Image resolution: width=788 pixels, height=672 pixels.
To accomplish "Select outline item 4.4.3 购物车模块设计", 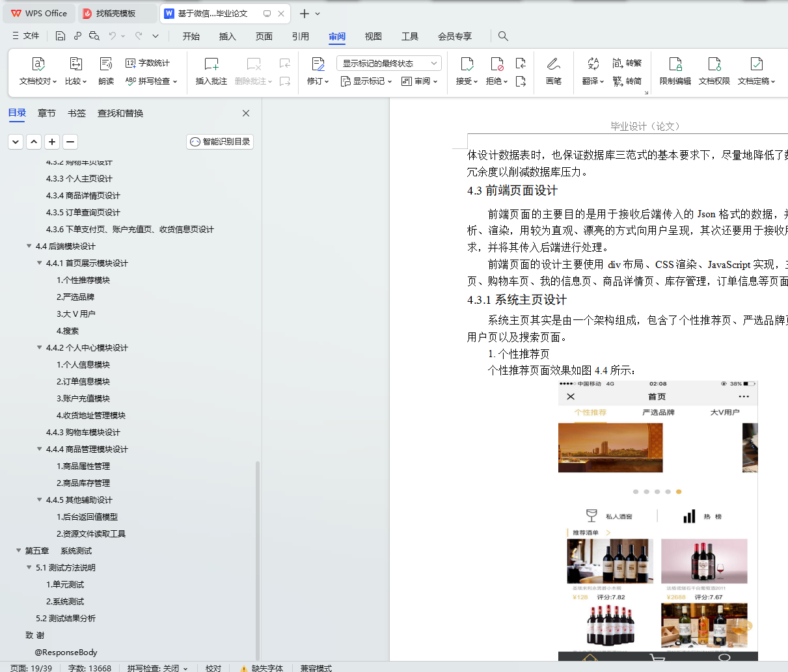I will click(83, 432).
